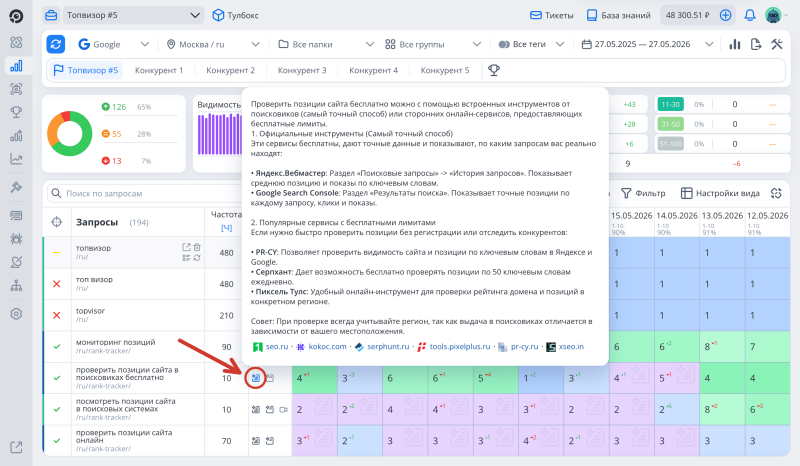Open the Тулбокс link
Image resolution: width=800 pixels, height=466 pixels.
235,15
